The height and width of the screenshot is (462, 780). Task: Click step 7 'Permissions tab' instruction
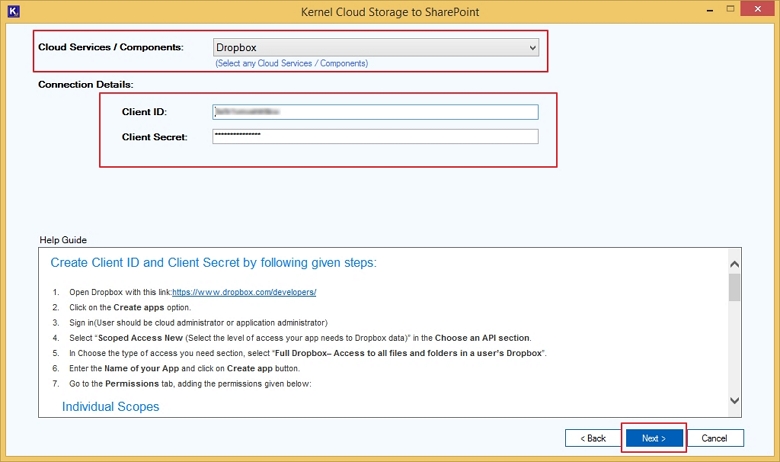tap(190, 384)
